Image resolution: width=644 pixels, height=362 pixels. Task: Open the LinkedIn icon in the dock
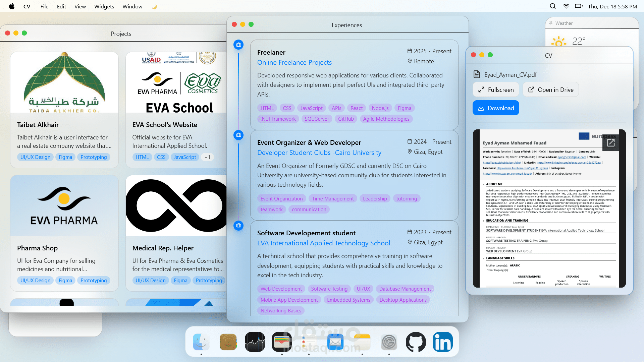442,342
